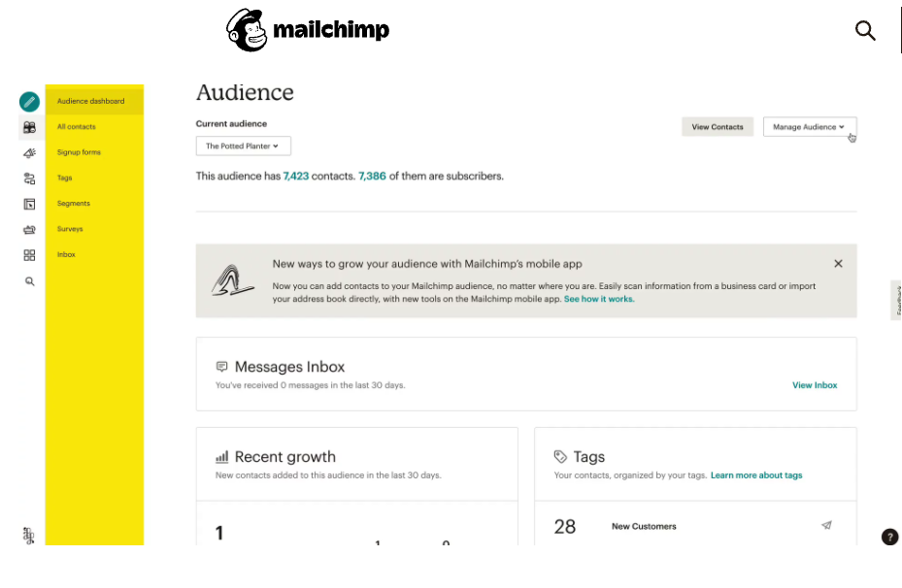Click the teal pencil Create icon

pos(29,102)
